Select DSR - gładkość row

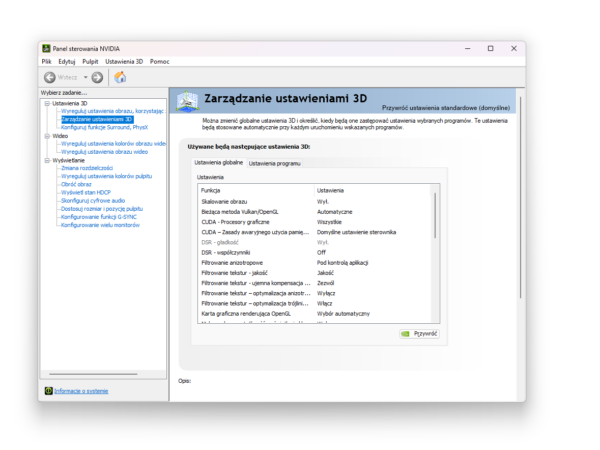(x=314, y=243)
